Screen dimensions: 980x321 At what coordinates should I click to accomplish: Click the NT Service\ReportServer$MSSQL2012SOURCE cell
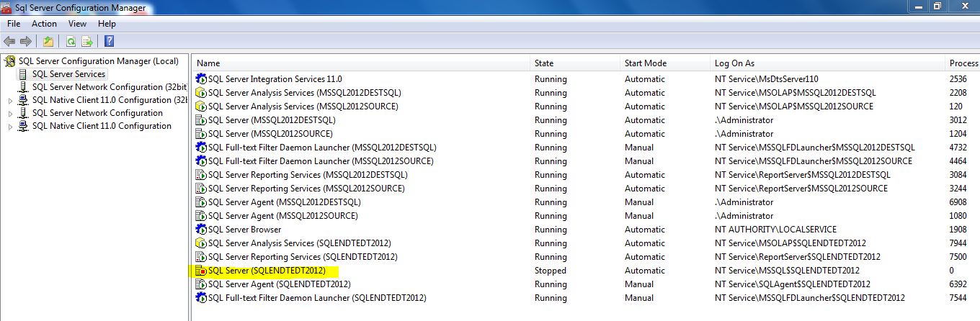[801, 189]
